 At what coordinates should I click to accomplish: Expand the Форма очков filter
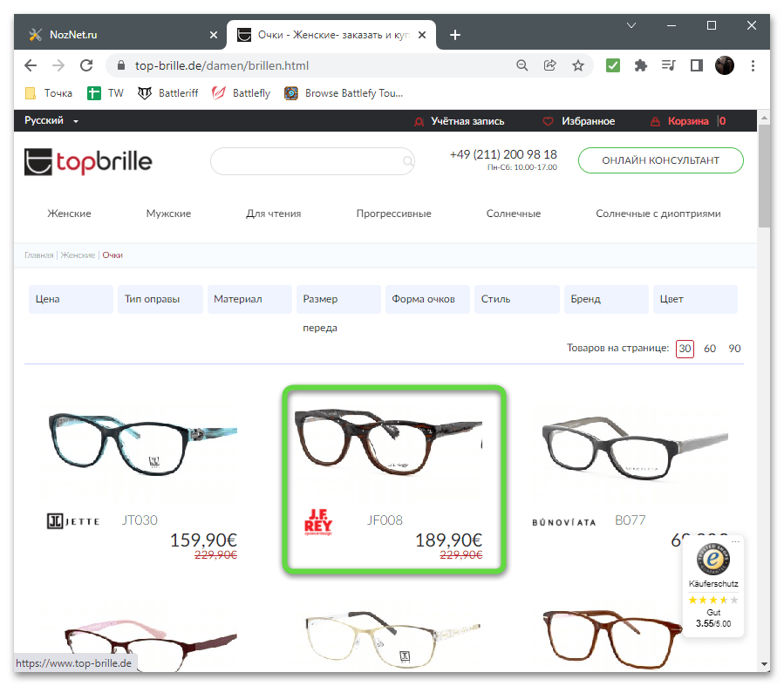[x=427, y=299]
